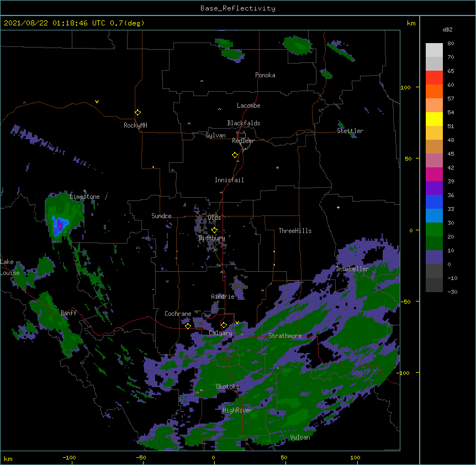Screen dimensions: 476x465
Task: Click the yellow marker below Cochrane
Action: 188,326
